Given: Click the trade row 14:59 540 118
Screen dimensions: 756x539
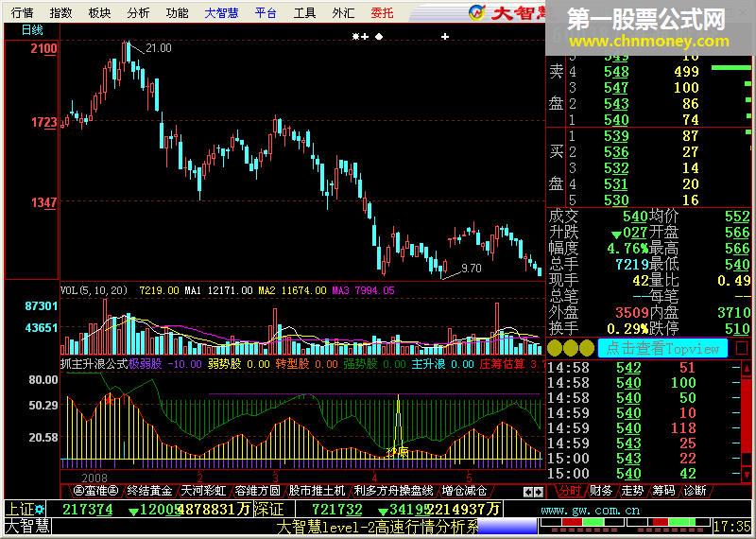Looking at the screenshot, I should [644, 428].
